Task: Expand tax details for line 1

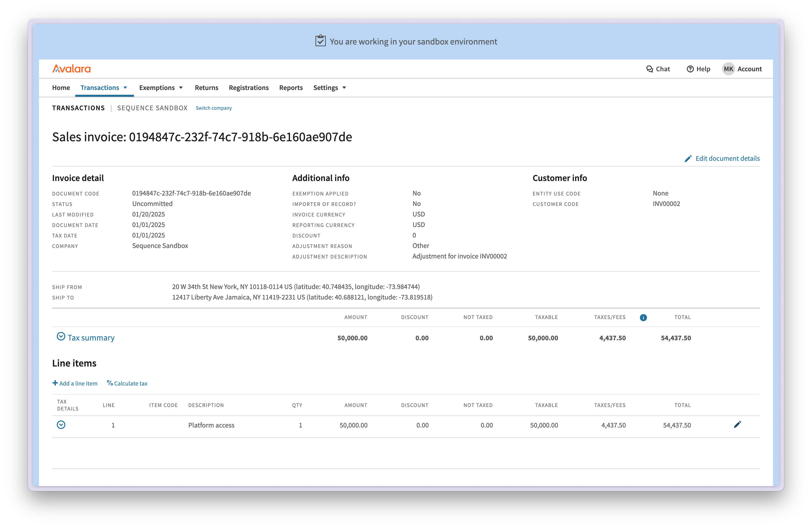Action: click(61, 425)
